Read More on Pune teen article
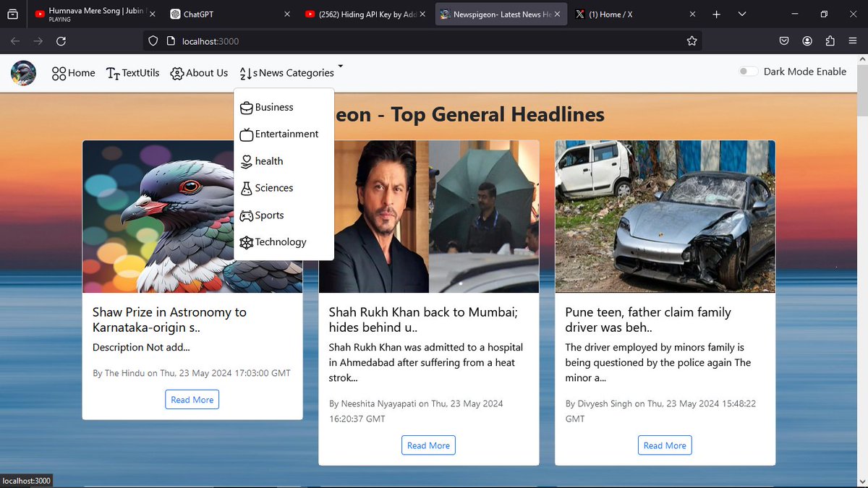 click(x=665, y=445)
